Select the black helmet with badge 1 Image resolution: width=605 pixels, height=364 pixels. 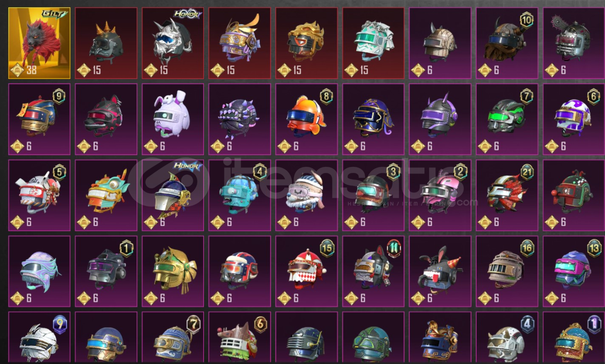tap(106, 271)
